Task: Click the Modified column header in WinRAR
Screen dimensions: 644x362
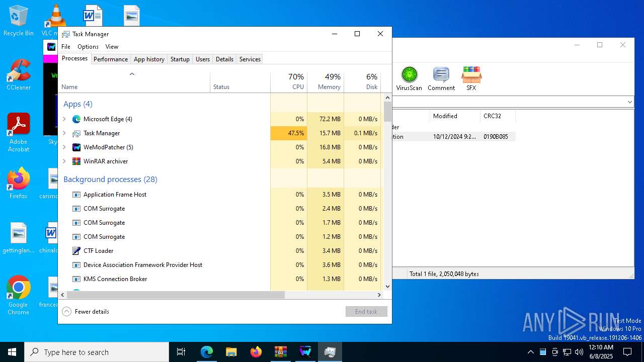Action: (x=455, y=116)
